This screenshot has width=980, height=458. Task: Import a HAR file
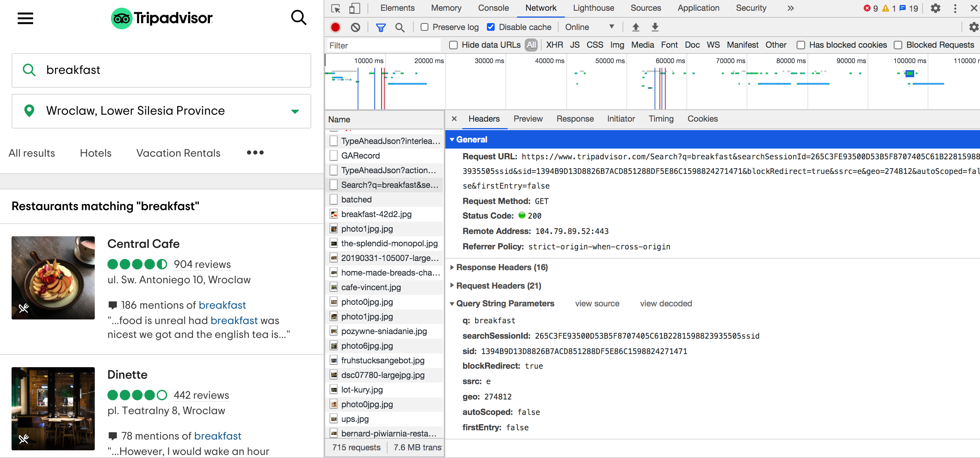(636, 27)
